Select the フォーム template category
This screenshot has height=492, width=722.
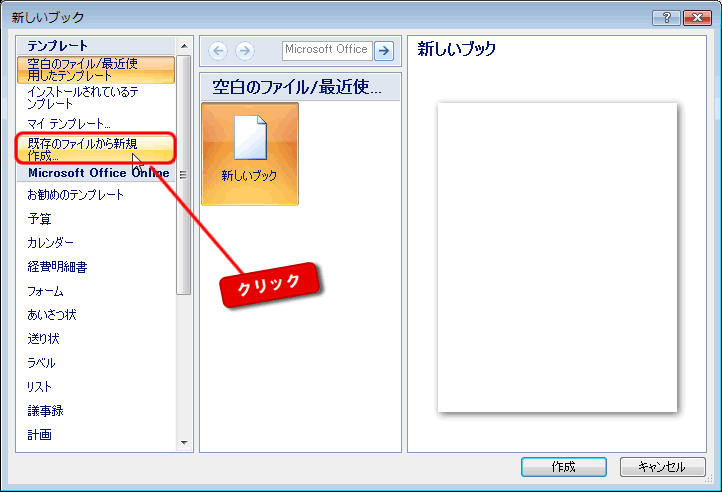(45, 291)
